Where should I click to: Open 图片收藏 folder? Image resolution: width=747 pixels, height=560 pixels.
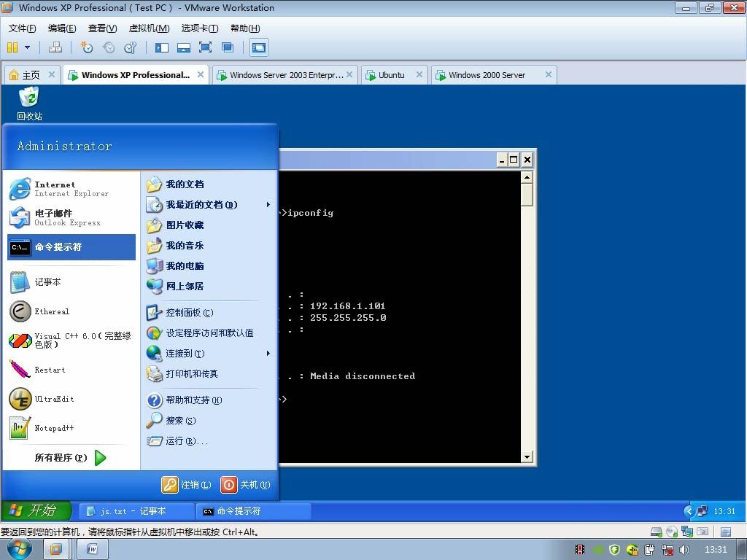click(x=209, y=225)
